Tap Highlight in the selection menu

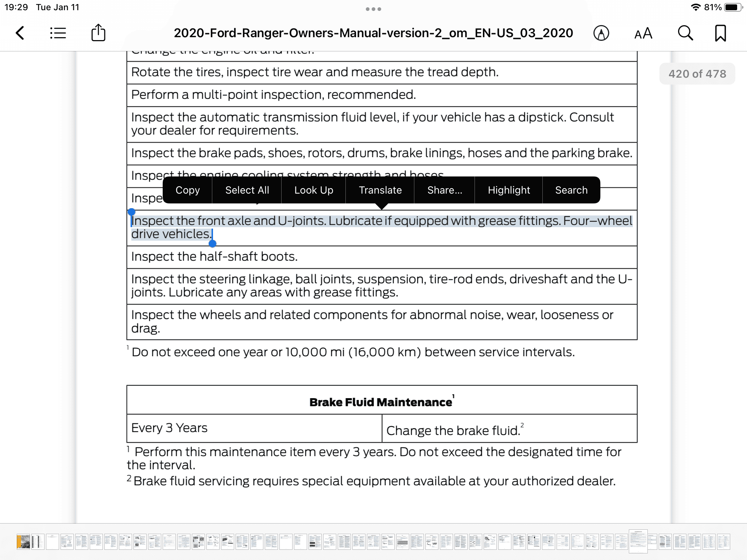coord(509,190)
